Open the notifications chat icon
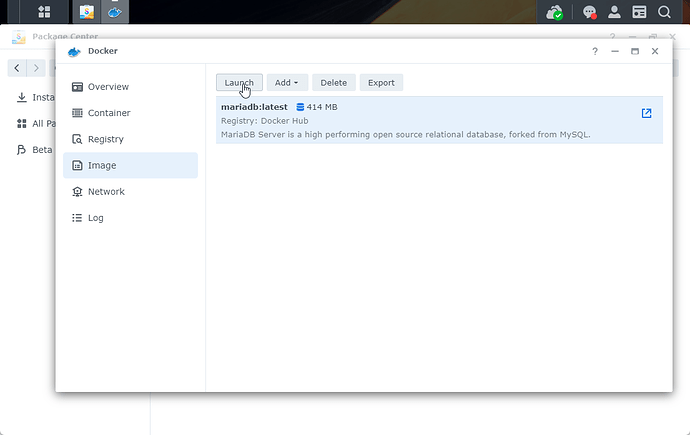 click(x=590, y=13)
